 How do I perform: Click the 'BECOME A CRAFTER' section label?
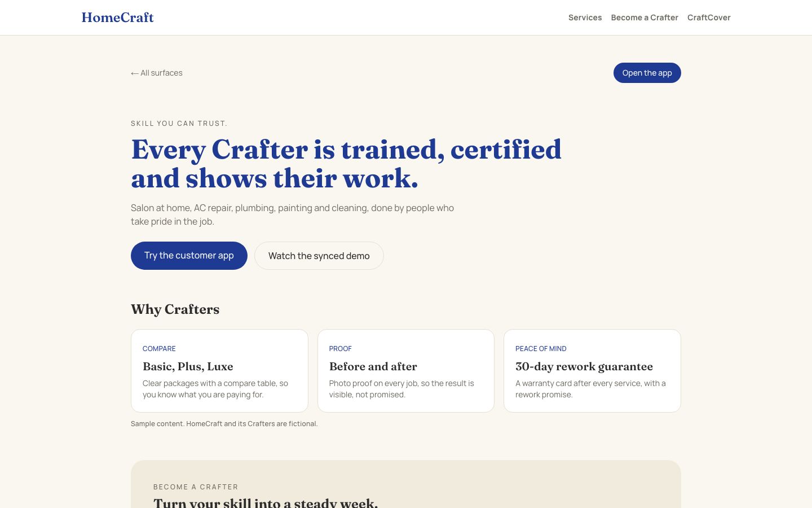[196, 487]
